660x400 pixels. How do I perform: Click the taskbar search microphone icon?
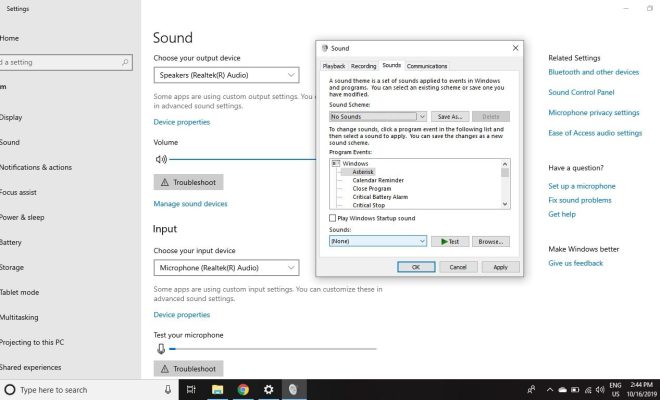click(168, 389)
